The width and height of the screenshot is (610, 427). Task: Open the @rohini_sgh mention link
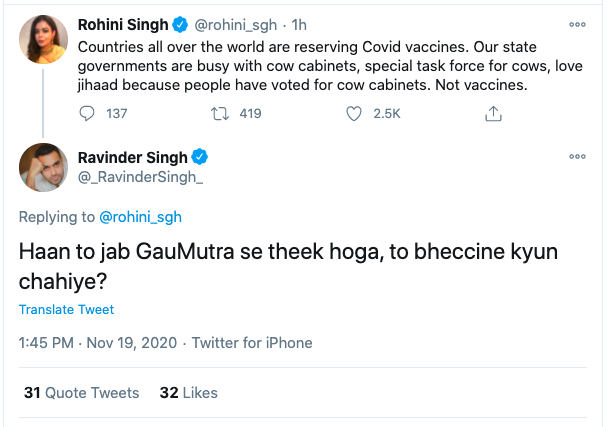pyautogui.click(x=140, y=217)
